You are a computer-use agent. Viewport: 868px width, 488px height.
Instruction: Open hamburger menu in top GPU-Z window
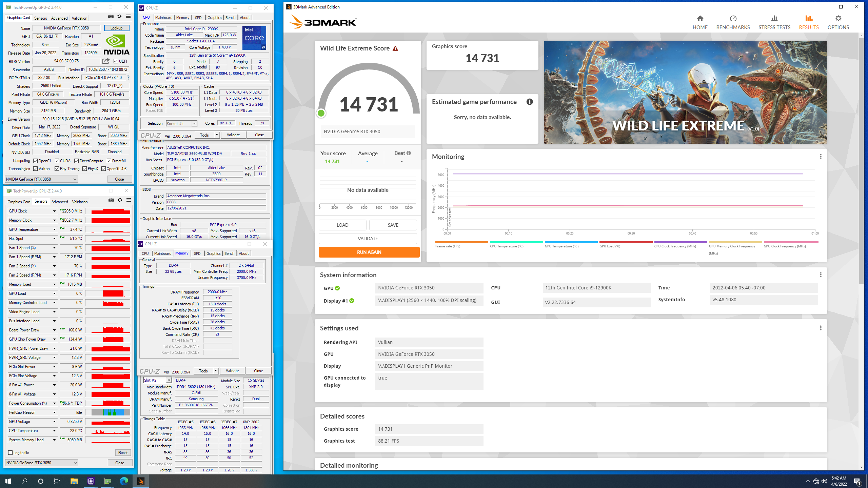[x=128, y=16]
